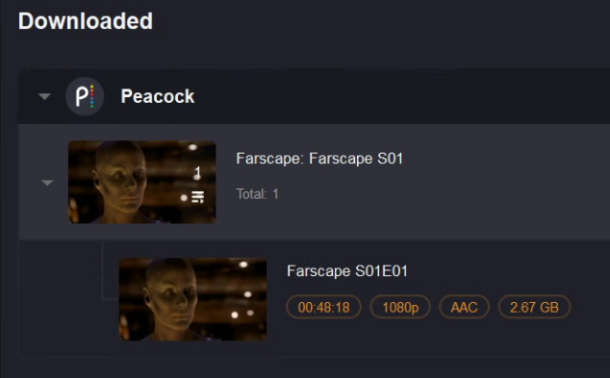The width and height of the screenshot is (610, 378).
Task: Click the Peacock service label
Action: coord(158,96)
